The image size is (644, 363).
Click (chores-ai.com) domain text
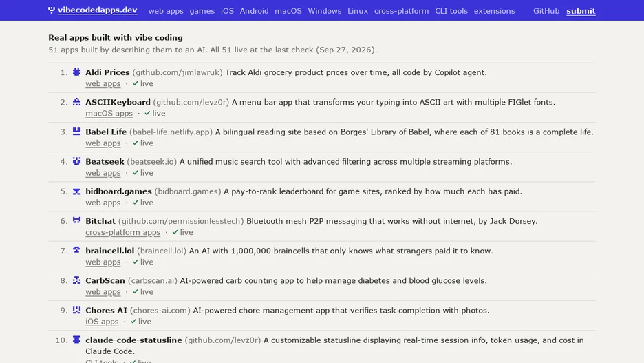click(x=160, y=311)
